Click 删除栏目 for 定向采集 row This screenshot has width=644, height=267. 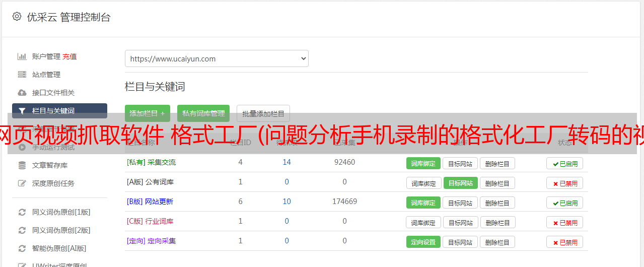(497, 242)
